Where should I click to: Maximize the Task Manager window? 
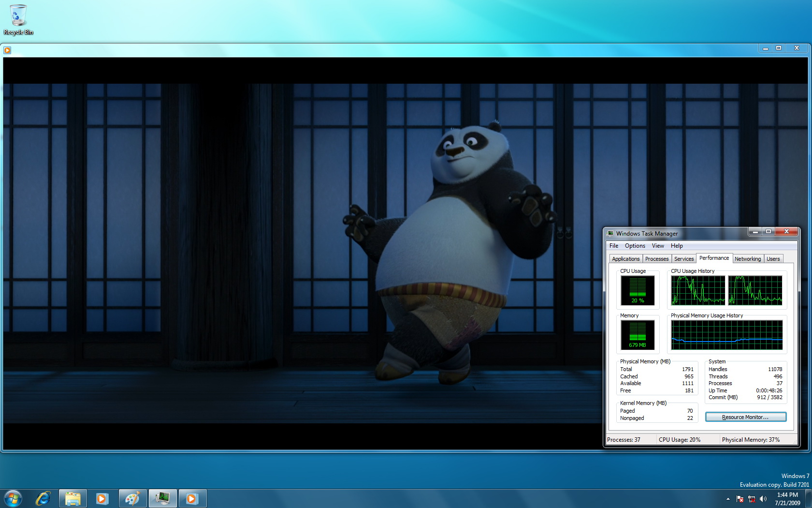[768, 232]
